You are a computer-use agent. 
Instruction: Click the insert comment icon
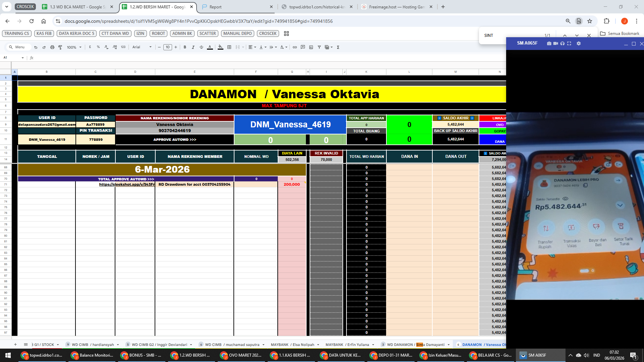click(x=303, y=47)
